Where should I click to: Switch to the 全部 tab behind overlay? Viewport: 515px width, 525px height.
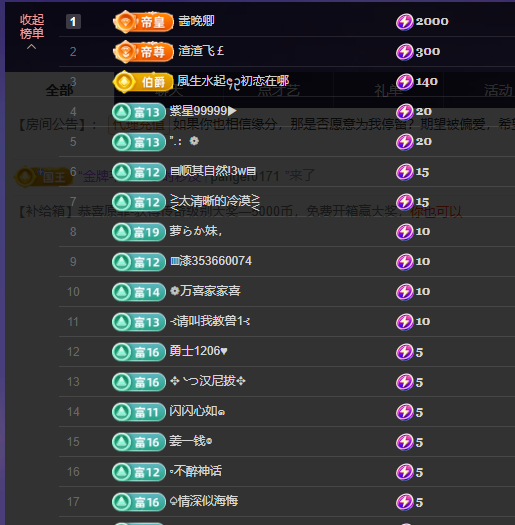coord(59,90)
